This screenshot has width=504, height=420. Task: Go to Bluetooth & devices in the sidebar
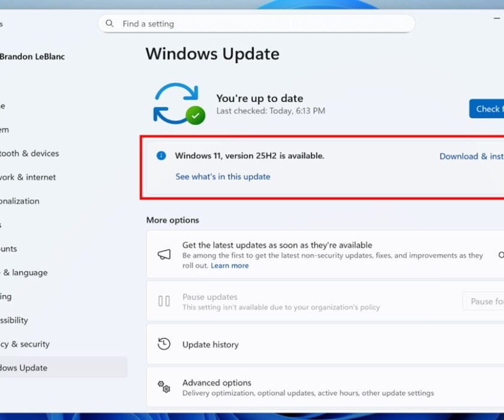tap(29, 153)
